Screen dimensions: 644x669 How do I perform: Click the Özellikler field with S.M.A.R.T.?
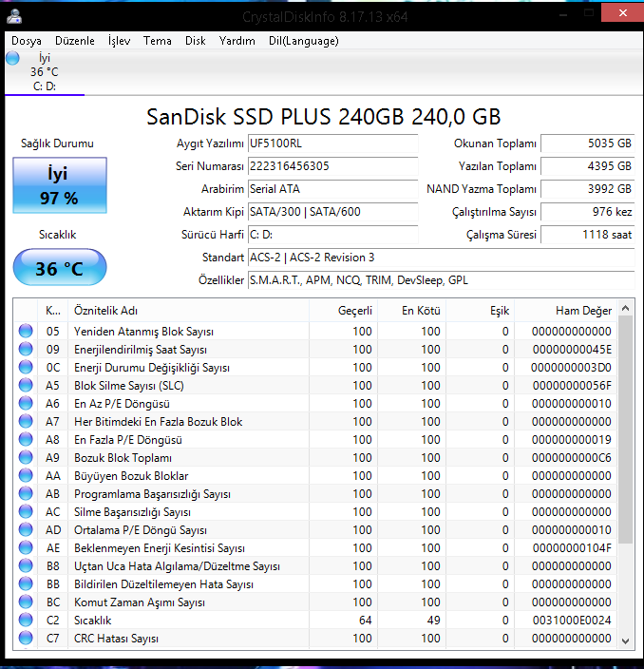tap(442, 280)
